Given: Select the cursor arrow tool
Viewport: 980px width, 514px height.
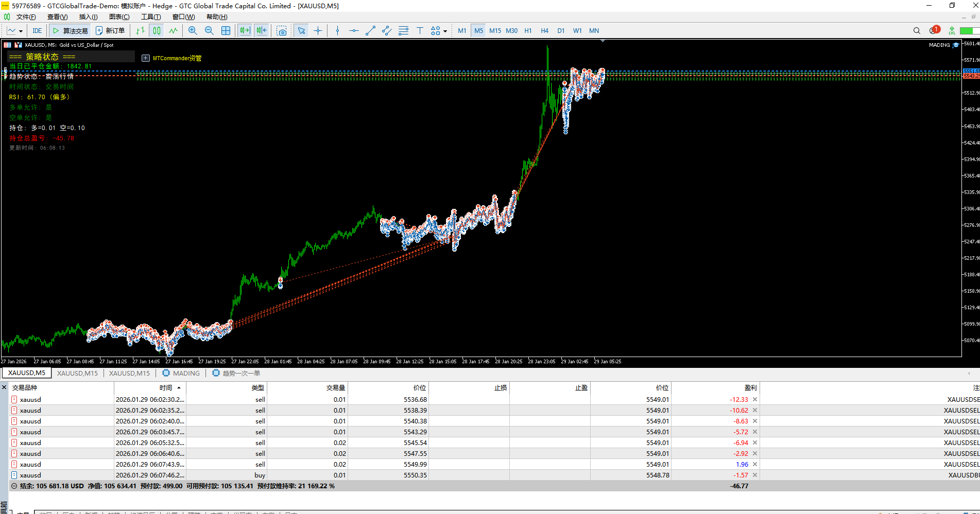Looking at the screenshot, I should pos(302,31).
